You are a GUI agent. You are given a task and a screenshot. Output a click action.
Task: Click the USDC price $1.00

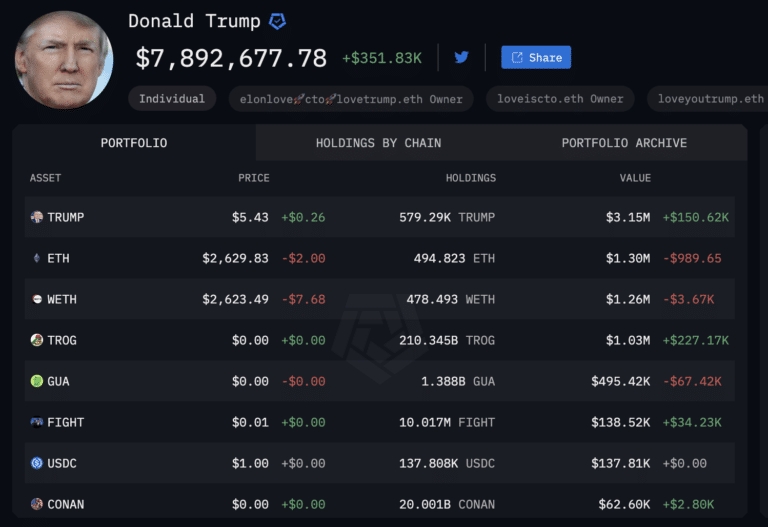[x=250, y=463]
